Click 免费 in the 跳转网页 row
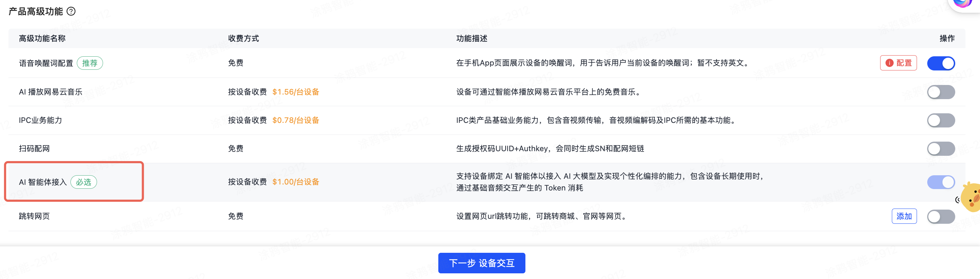The image size is (980, 279). click(235, 216)
